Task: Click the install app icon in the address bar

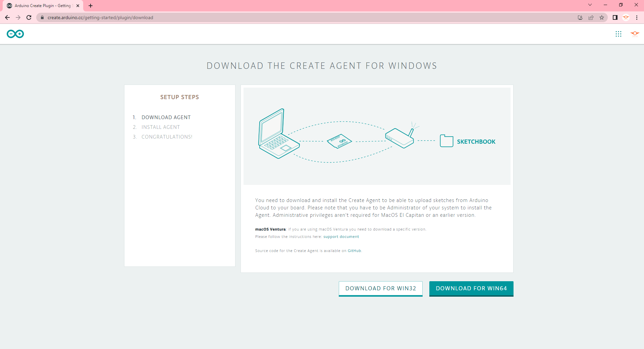Action: pos(580,17)
